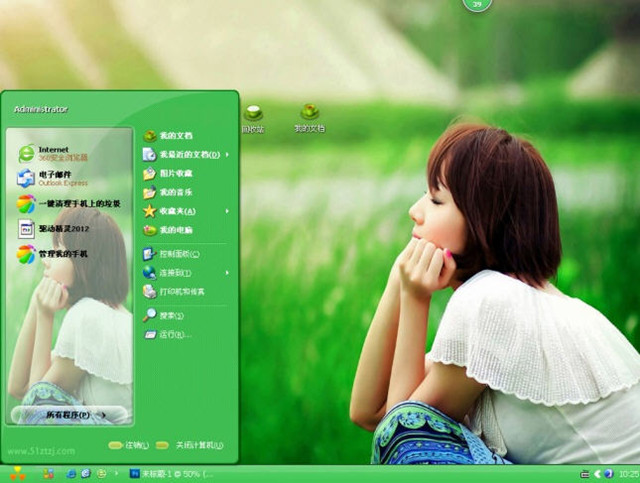640x483 pixels.
Task: Launch 驱动精灵2012 from Start menu
Action: (x=53, y=229)
